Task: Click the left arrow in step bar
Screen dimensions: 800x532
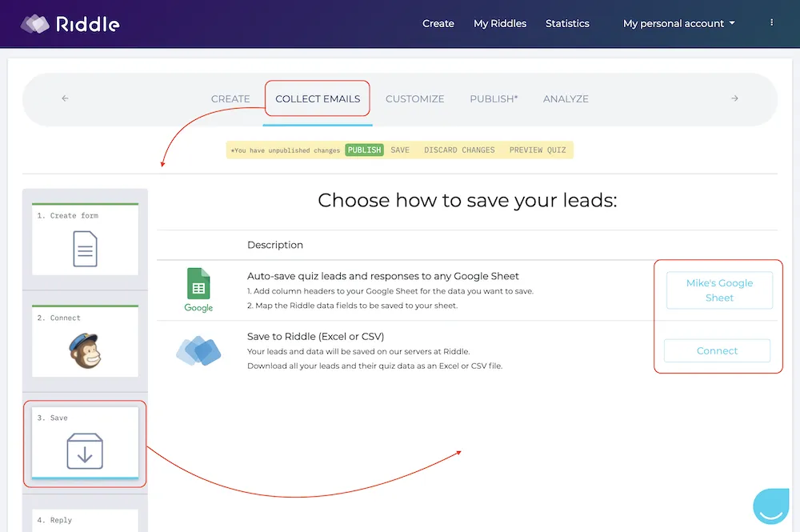Action: pyautogui.click(x=65, y=98)
